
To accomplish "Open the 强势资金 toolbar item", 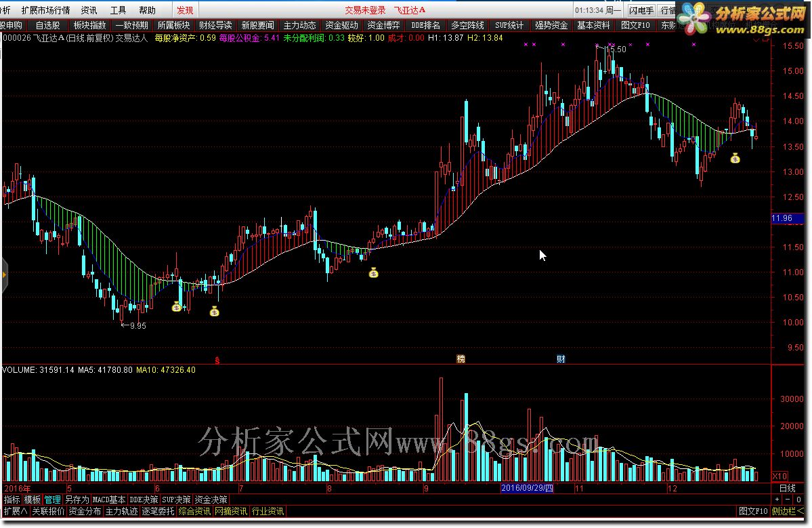I will (x=551, y=25).
